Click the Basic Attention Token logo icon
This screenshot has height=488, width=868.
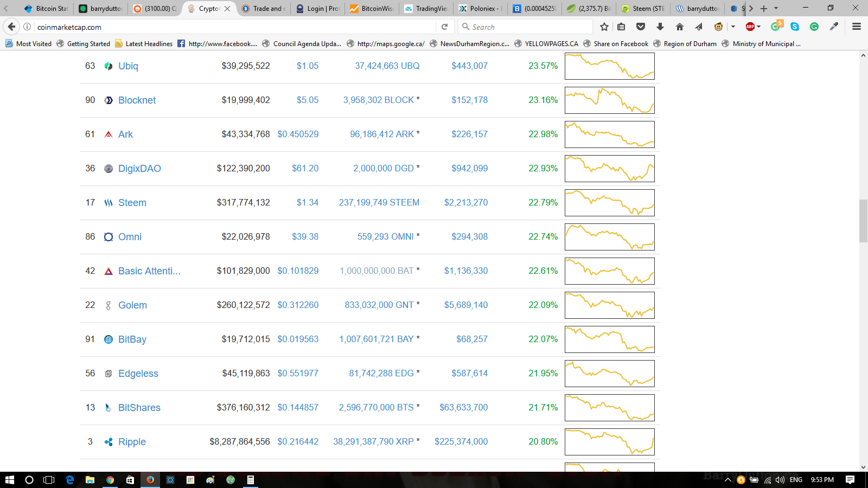pos(108,271)
